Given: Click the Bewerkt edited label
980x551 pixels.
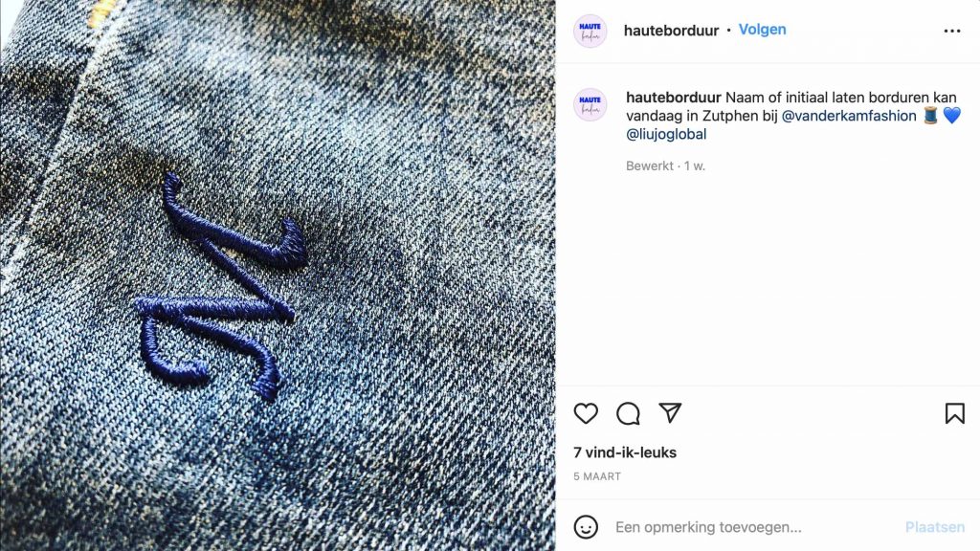Looking at the screenshot, I should [x=650, y=166].
